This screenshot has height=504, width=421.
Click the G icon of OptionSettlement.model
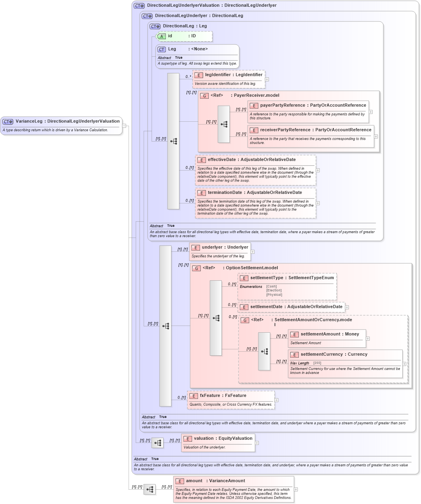pyautogui.click(x=196, y=268)
